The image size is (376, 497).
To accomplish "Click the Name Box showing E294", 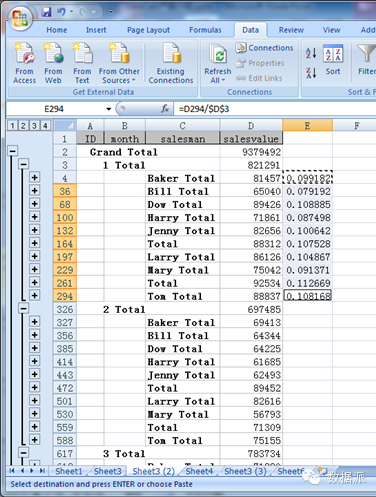I will click(55, 109).
